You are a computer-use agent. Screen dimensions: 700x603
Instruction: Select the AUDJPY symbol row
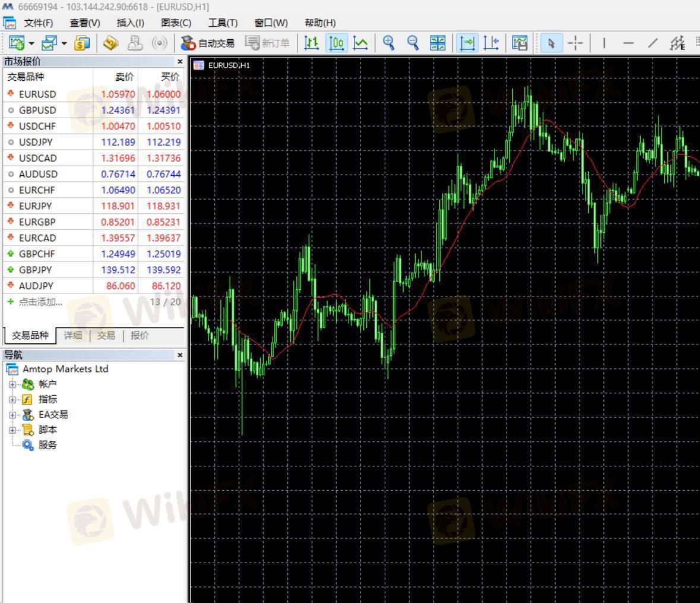[x=94, y=286]
